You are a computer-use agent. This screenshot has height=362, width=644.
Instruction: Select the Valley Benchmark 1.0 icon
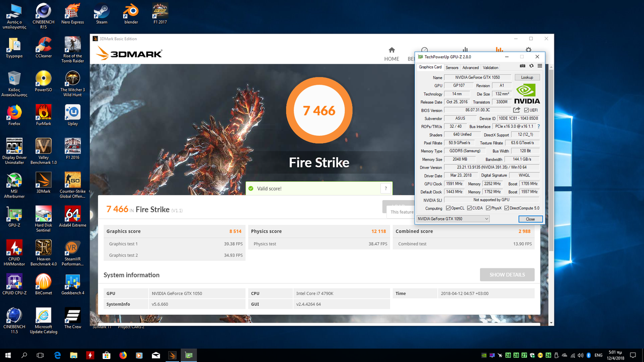[43, 152]
